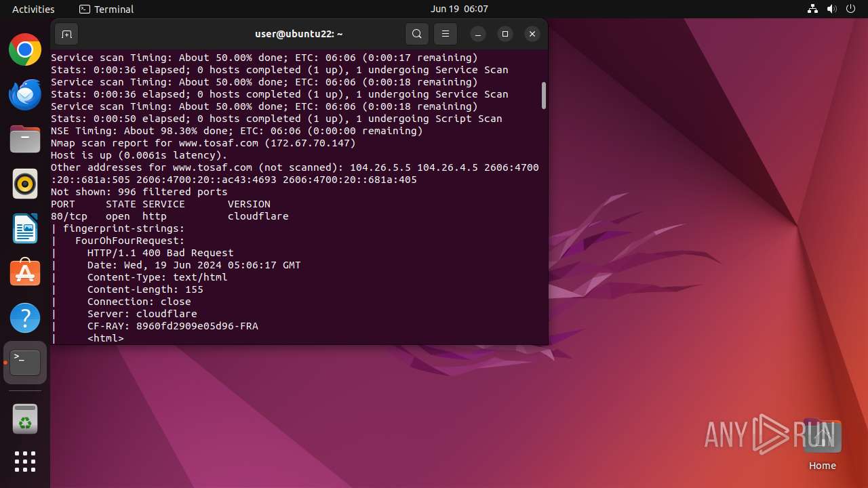The height and width of the screenshot is (488, 868).
Task: Open Ubuntu Software store
Action: (x=25, y=273)
